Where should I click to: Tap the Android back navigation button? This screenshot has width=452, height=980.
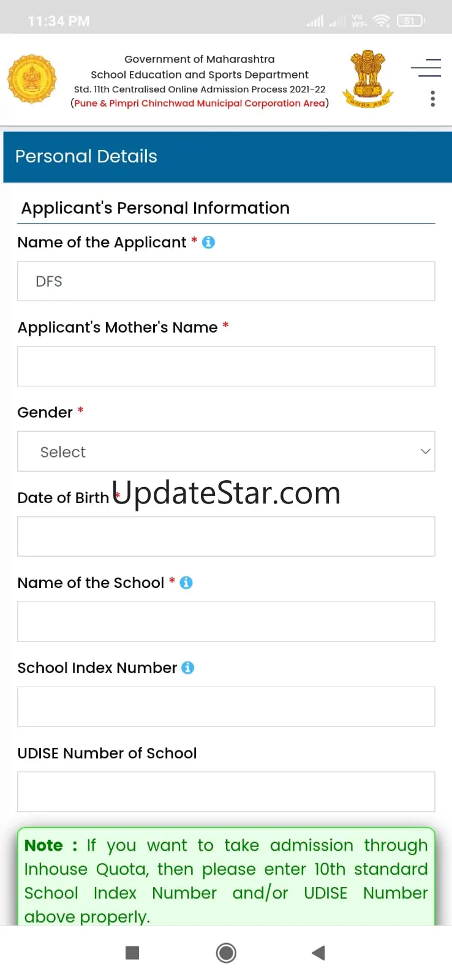(x=318, y=952)
